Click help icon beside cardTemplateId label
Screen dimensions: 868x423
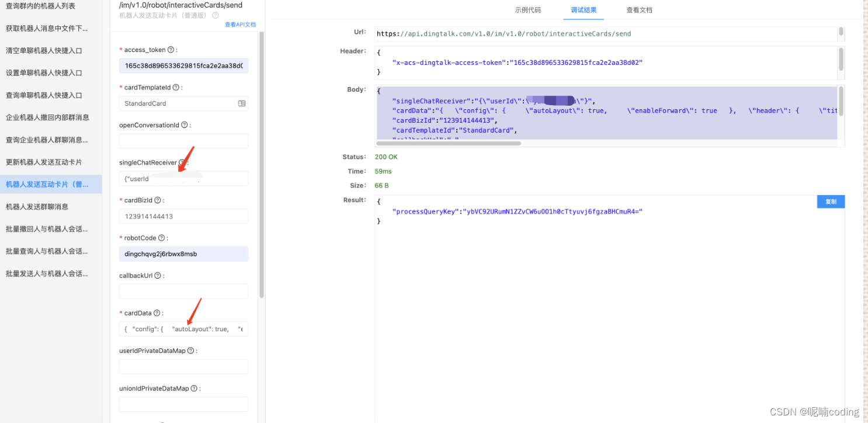(x=176, y=88)
